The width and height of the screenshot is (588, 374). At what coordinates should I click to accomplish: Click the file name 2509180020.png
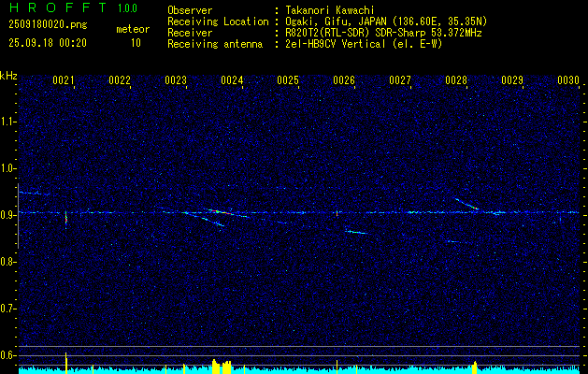[48, 25]
